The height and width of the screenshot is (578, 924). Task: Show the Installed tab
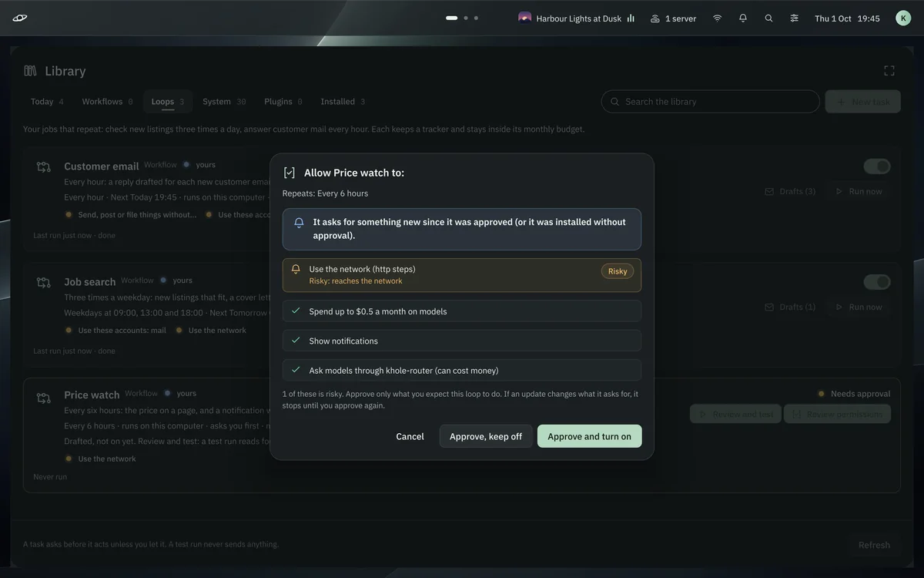click(343, 102)
